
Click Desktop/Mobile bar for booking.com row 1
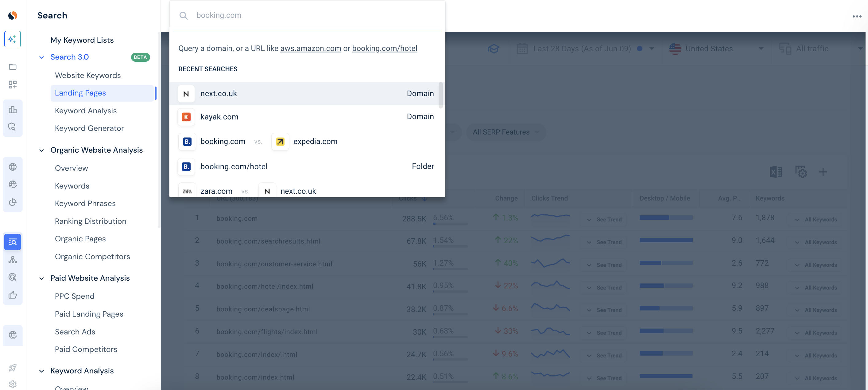666,218
